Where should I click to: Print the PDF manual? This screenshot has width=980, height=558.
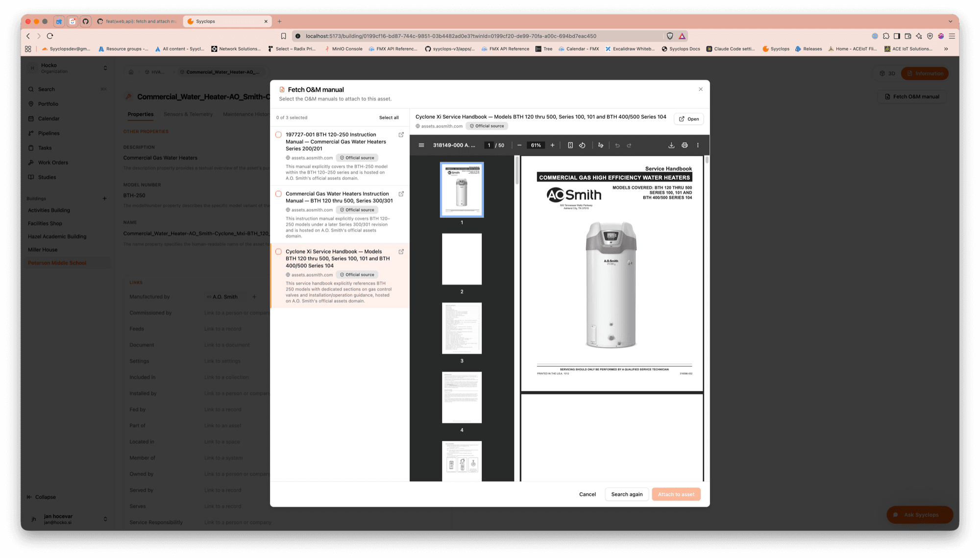(685, 146)
